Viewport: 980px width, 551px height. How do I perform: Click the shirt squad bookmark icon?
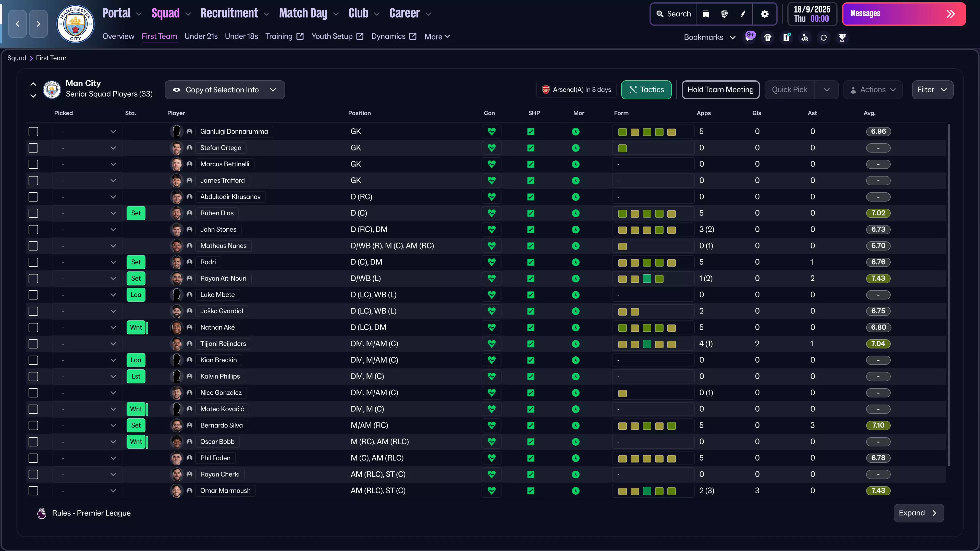pos(768,37)
